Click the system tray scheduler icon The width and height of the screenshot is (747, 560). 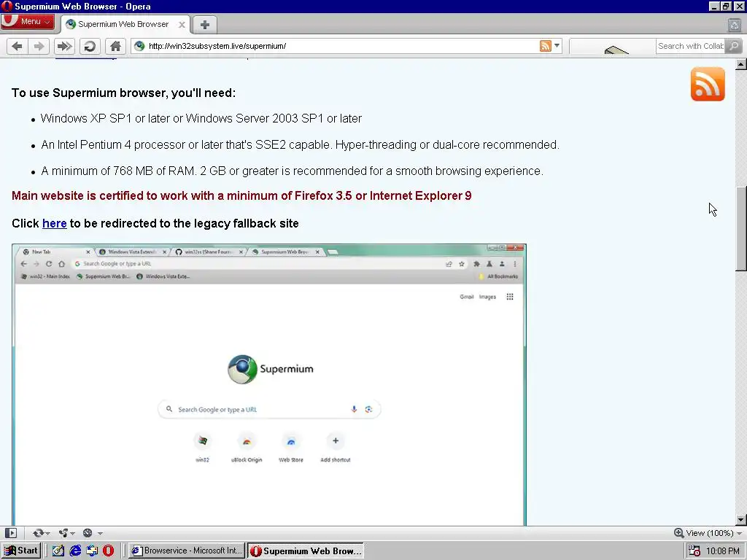694,551
